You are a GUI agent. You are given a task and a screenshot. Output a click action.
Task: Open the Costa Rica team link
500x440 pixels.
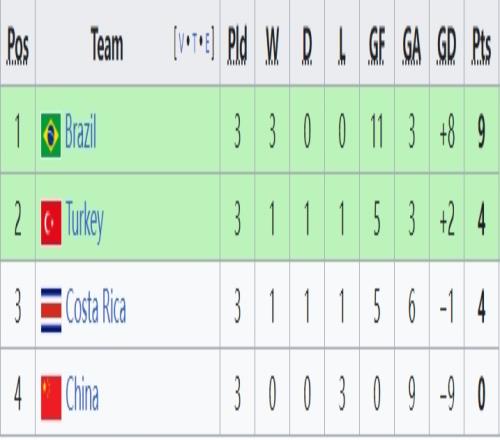pos(96,306)
